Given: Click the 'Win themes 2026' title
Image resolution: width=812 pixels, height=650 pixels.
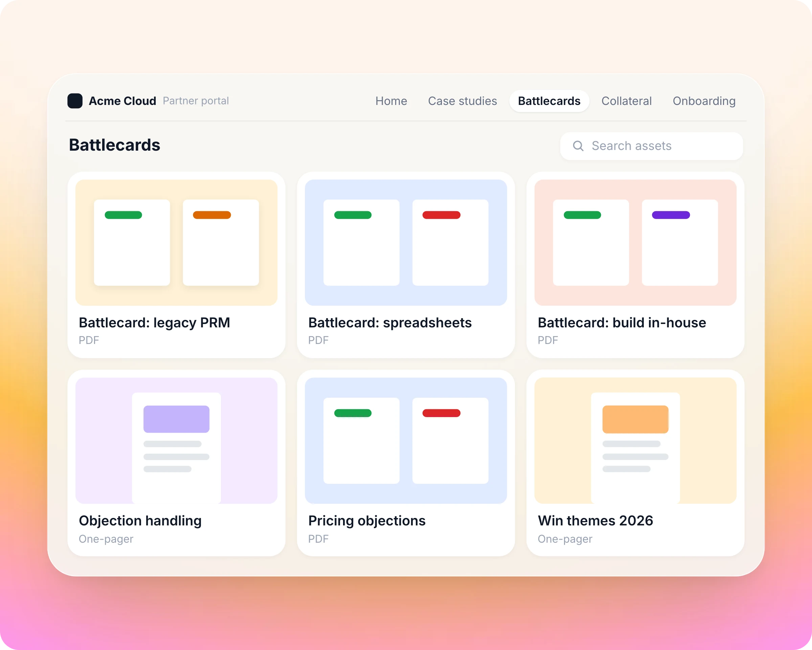Looking at the screenshot, I should click(595, 521).
